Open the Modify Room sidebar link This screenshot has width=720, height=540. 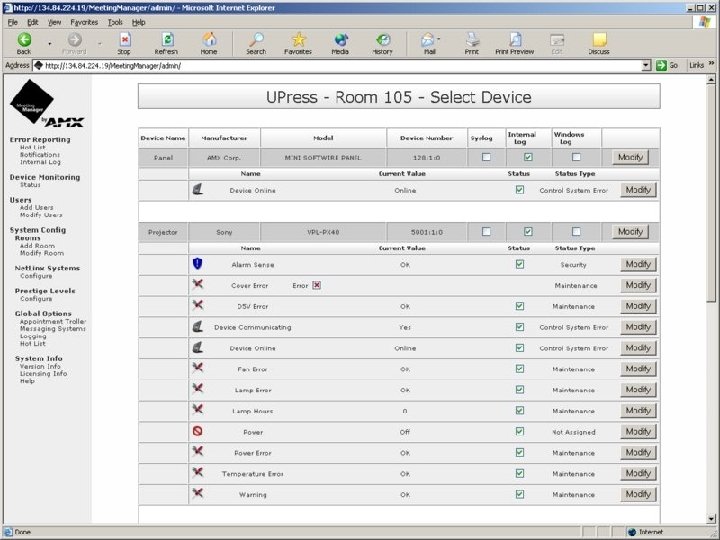[42, 253]
